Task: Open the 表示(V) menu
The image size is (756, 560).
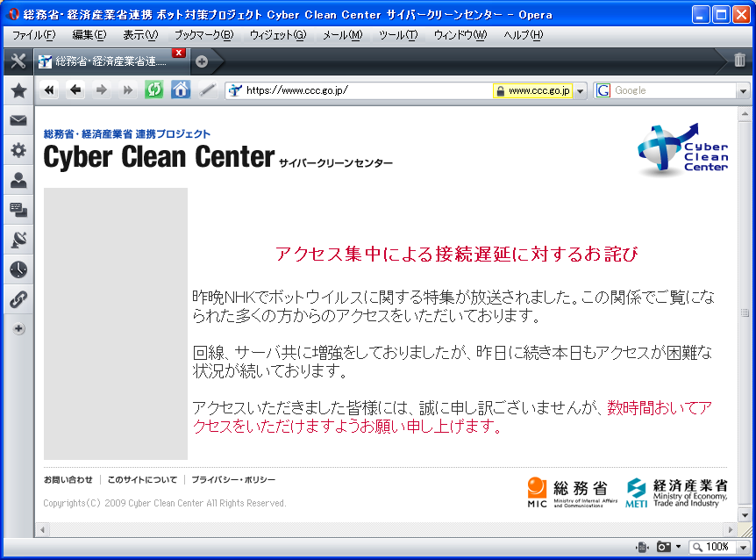Action: pyautogui.click(x=140, y=35)
